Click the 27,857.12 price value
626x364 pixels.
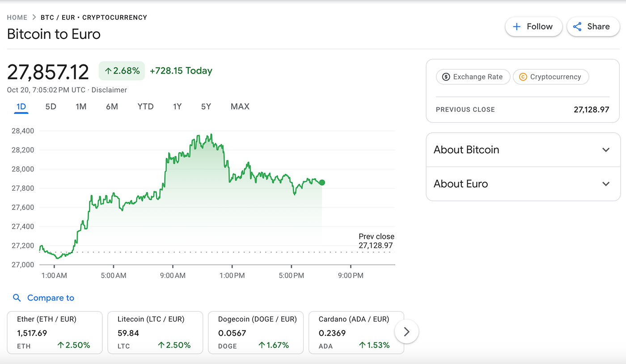pyautogui.click(x=48, y=71)
